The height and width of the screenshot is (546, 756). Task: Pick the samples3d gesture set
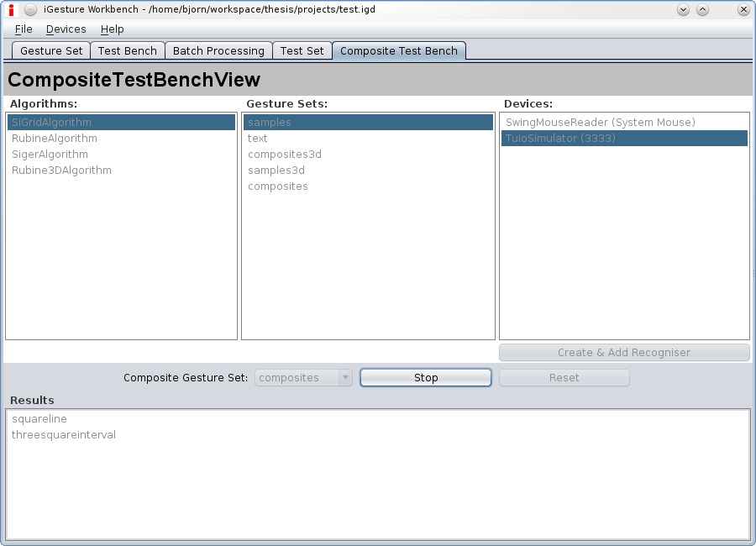(276, 171)
